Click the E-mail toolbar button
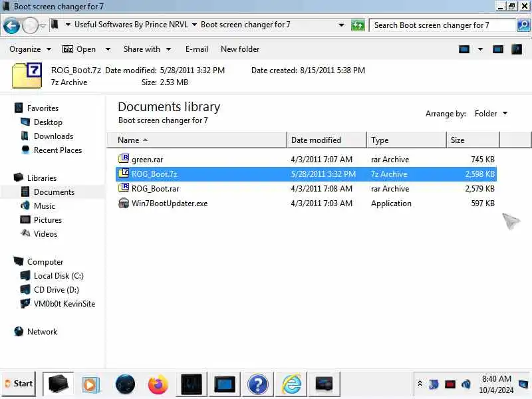Viewport: 532px width, 399px height. [x=196, y=49]
